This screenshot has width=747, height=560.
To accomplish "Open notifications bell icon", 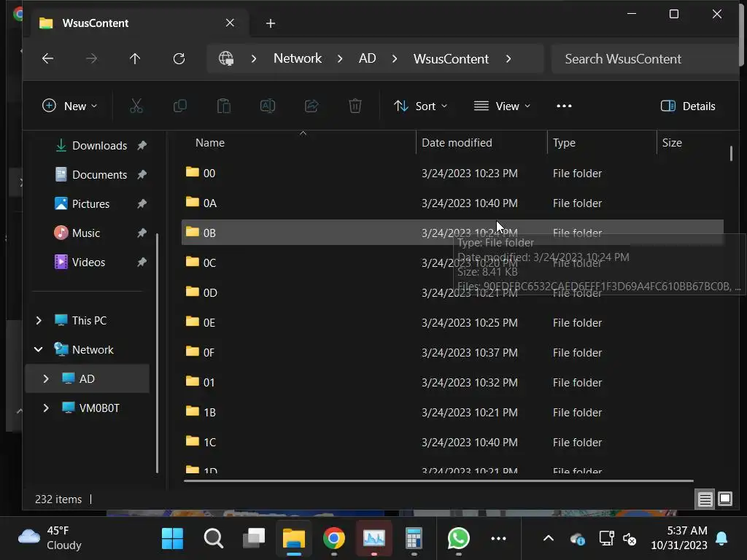I will pos(721,539).
